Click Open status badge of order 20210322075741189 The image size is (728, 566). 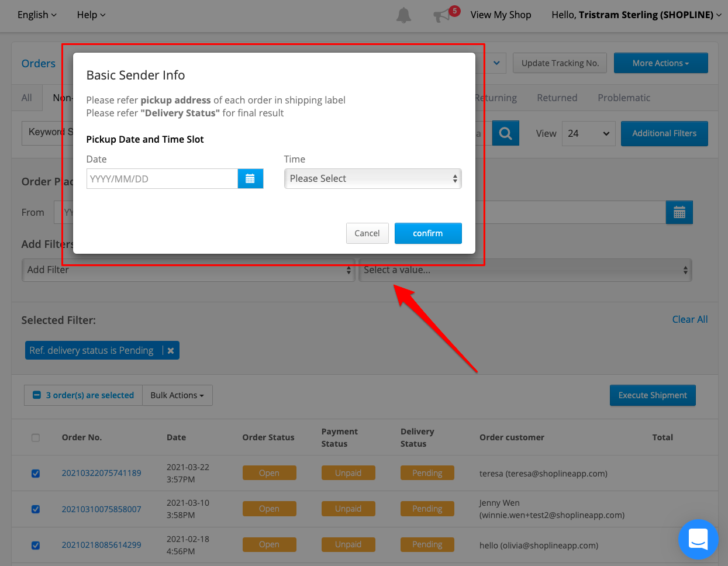point(270,473)
